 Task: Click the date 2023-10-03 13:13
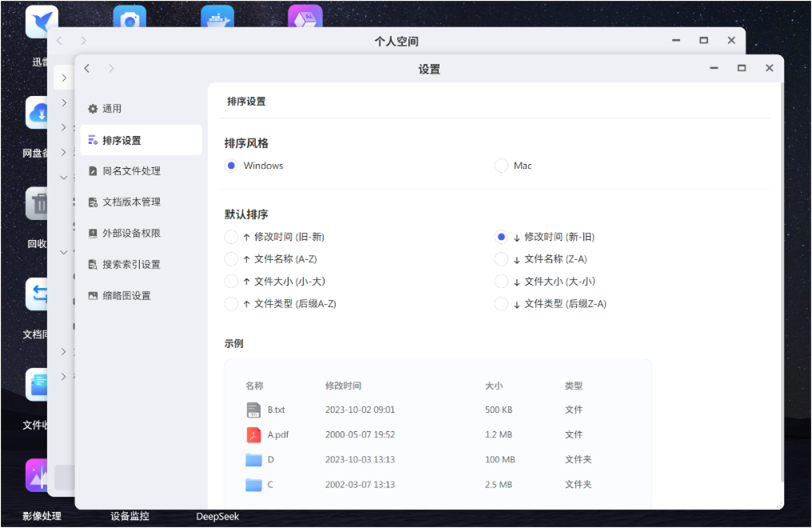pos(360,460)
